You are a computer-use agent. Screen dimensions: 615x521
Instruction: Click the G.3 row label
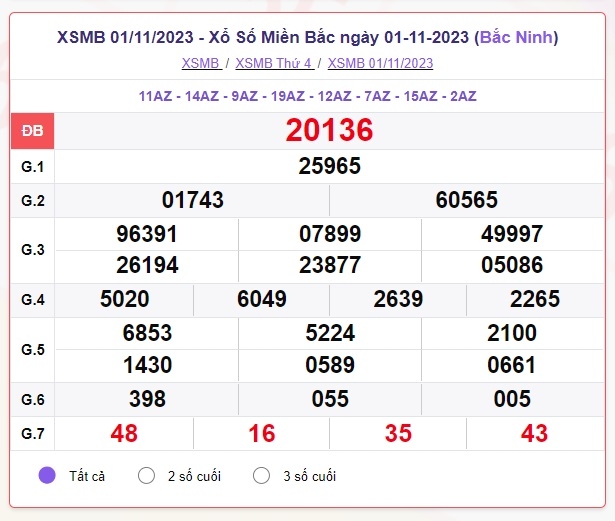point(33,250)
